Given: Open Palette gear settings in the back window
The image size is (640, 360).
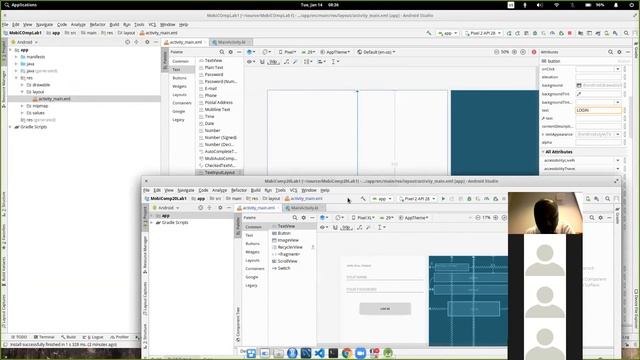Looking at the screenshot, I should point(231,52).
